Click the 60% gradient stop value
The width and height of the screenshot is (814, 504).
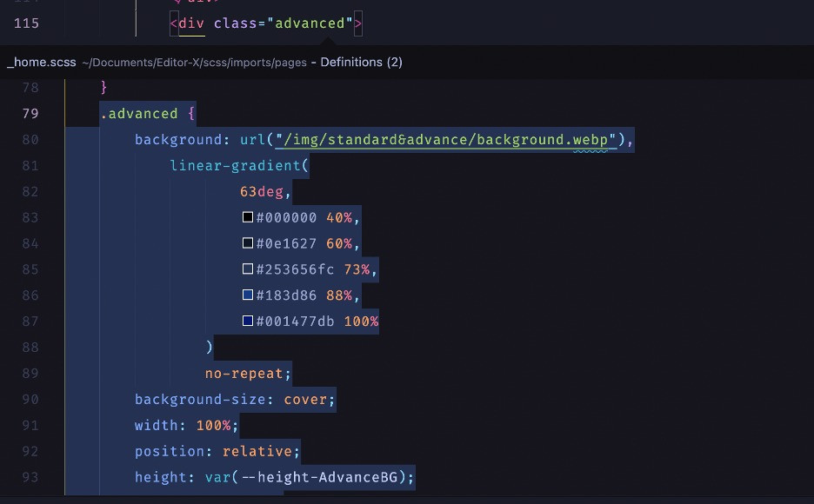[339, 243]
